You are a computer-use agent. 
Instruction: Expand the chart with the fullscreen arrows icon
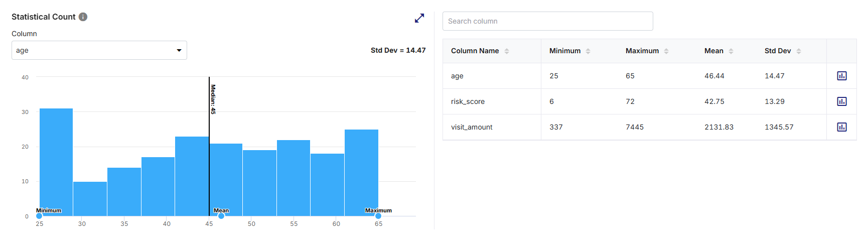tap(419, 18)
